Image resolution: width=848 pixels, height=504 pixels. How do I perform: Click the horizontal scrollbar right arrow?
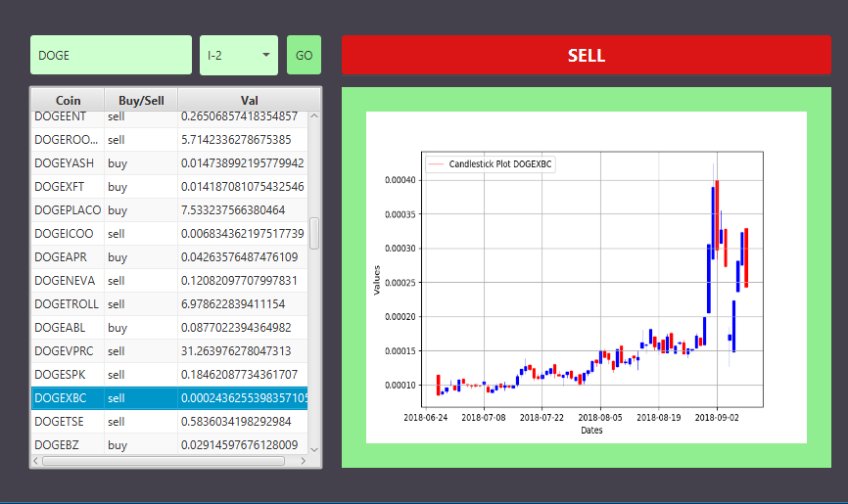click(304, 461)
